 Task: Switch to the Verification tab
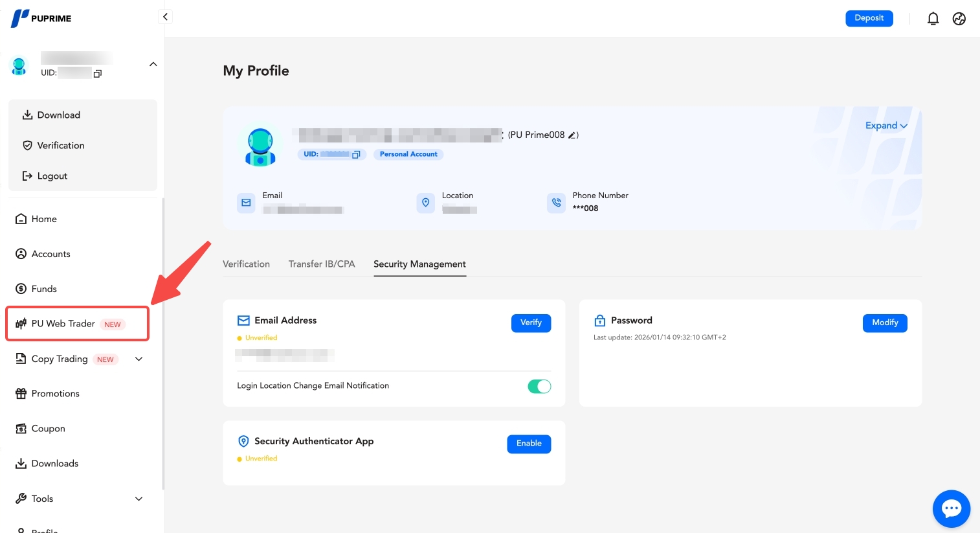point(246,264)
